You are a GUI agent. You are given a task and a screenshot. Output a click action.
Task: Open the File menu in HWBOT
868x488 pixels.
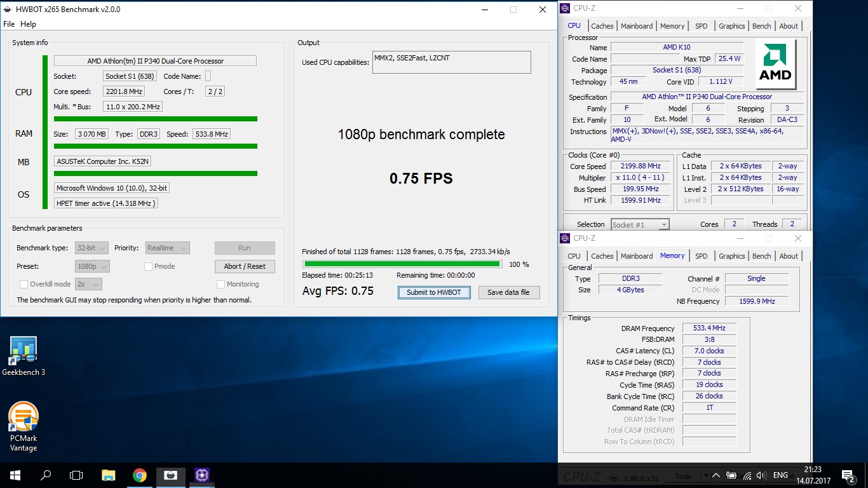(x=9, y=24)
